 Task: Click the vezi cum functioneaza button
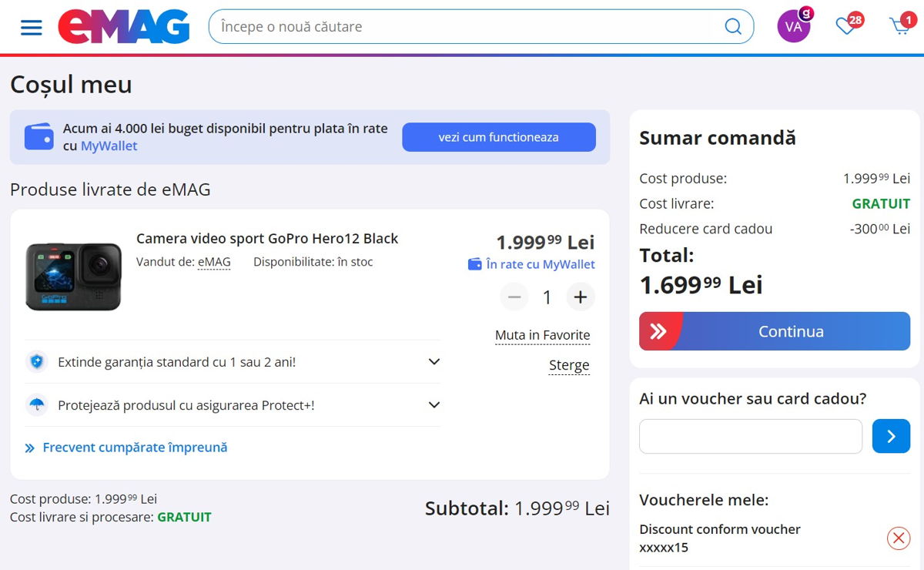499,137
